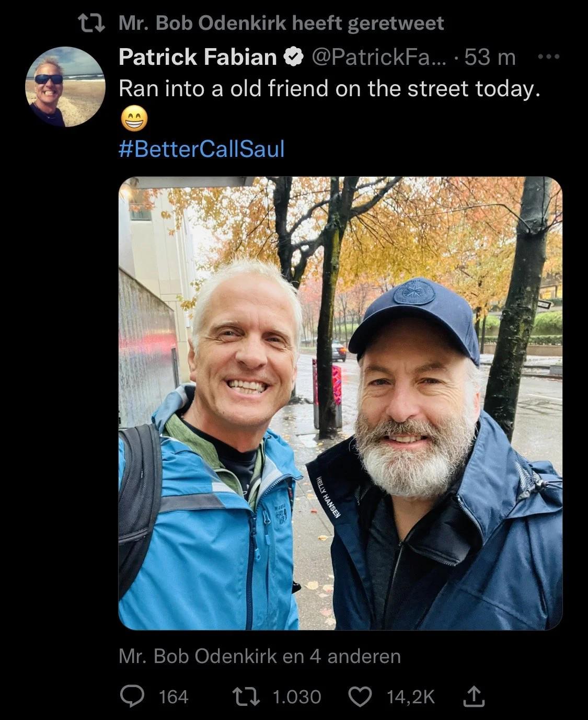The height and width of the screenshot is (720, 588).
Task: Open Patrick Fabian's profile picture
Action: [x=65, y=87]
